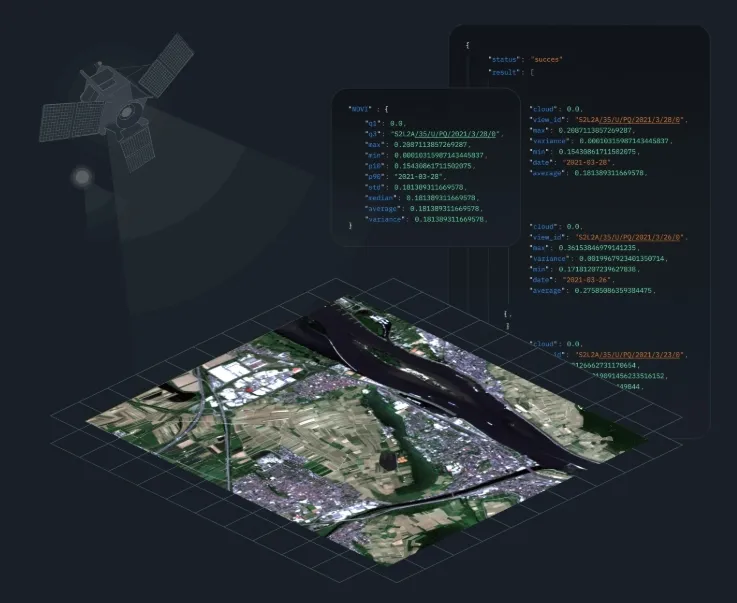
Task: Open view_id link ending 2021/3/28/0 in results
Action: coord(630,120)
